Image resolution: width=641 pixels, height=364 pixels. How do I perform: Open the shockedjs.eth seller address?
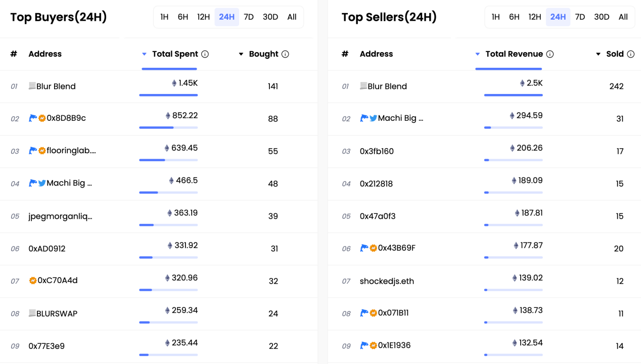click(x=387, y=281)
